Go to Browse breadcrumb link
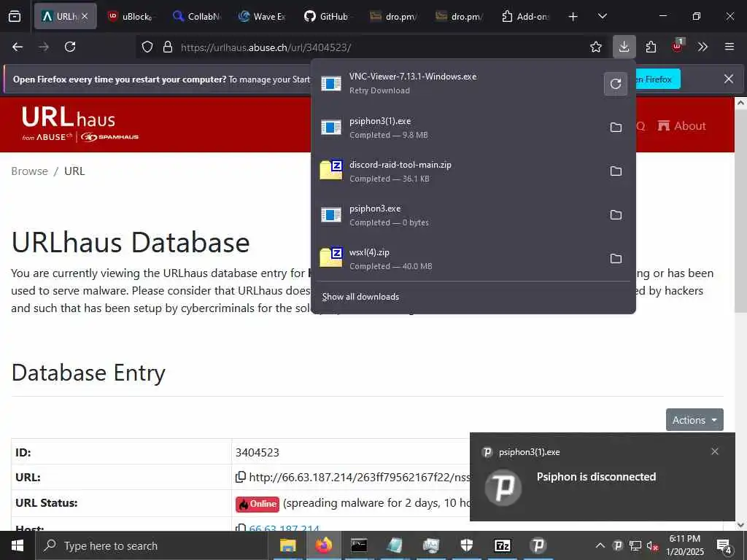The image size is (747, 560). (29, 171)
